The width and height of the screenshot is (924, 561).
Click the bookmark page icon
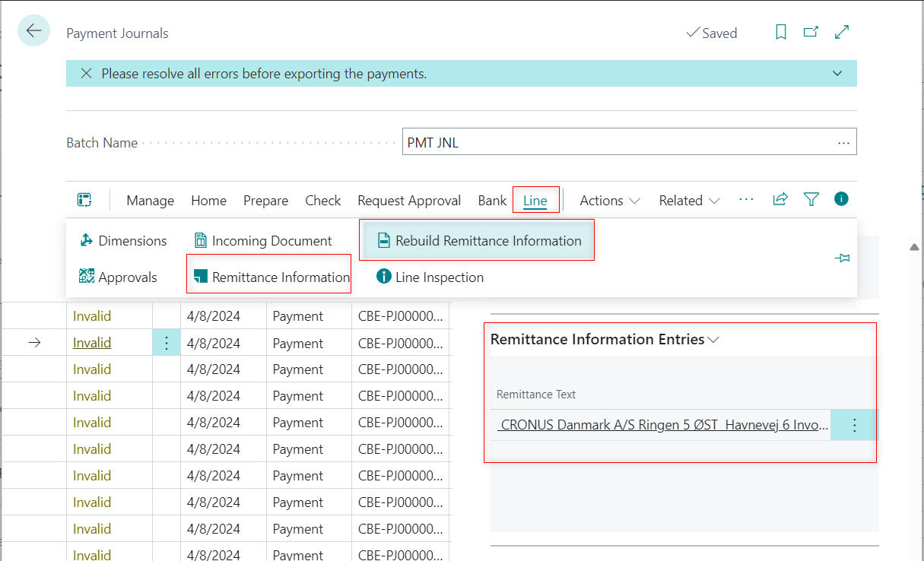(x=780, y=32)
